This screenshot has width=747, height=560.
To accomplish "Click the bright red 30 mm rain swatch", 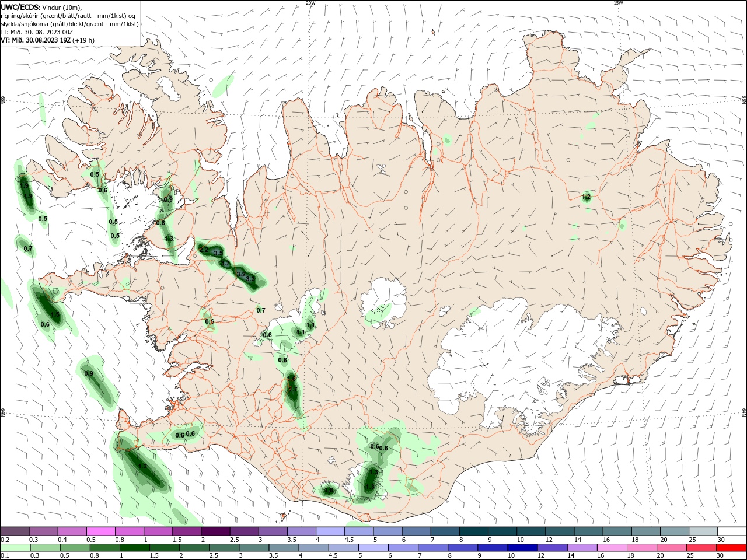I will [x=732, y=548].
